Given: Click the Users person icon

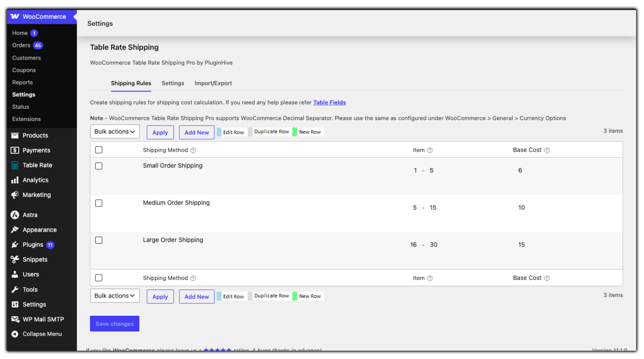Looking at the screenshot, I should (15, 274).
